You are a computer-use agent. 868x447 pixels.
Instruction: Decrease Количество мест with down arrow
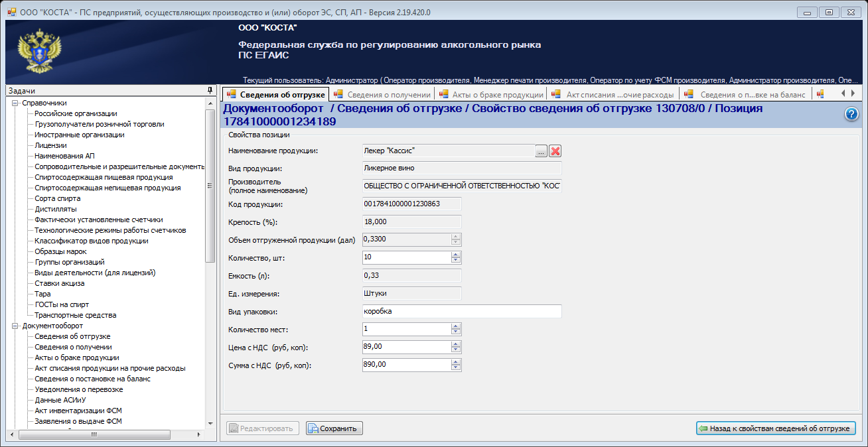coord(456,332)
